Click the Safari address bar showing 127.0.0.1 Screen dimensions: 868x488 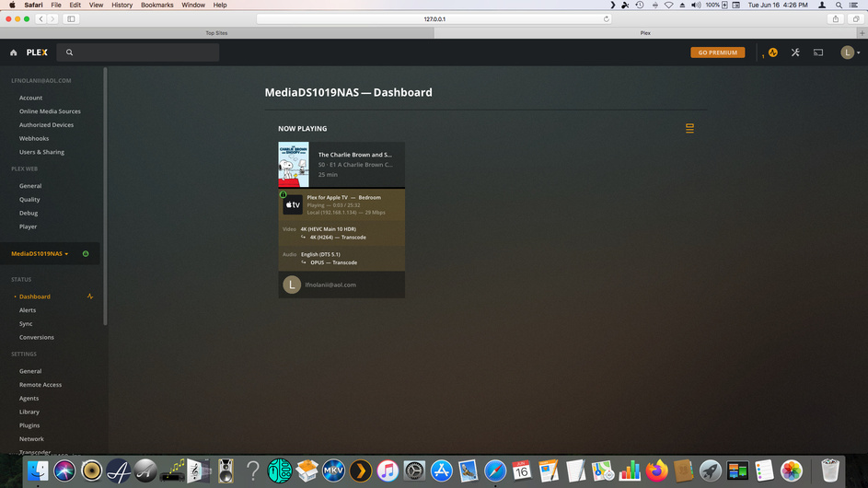pos(434,18)
